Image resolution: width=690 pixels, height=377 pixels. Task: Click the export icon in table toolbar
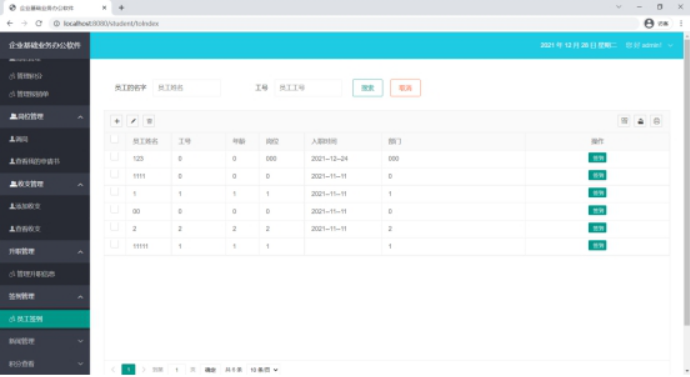(640, 121)
